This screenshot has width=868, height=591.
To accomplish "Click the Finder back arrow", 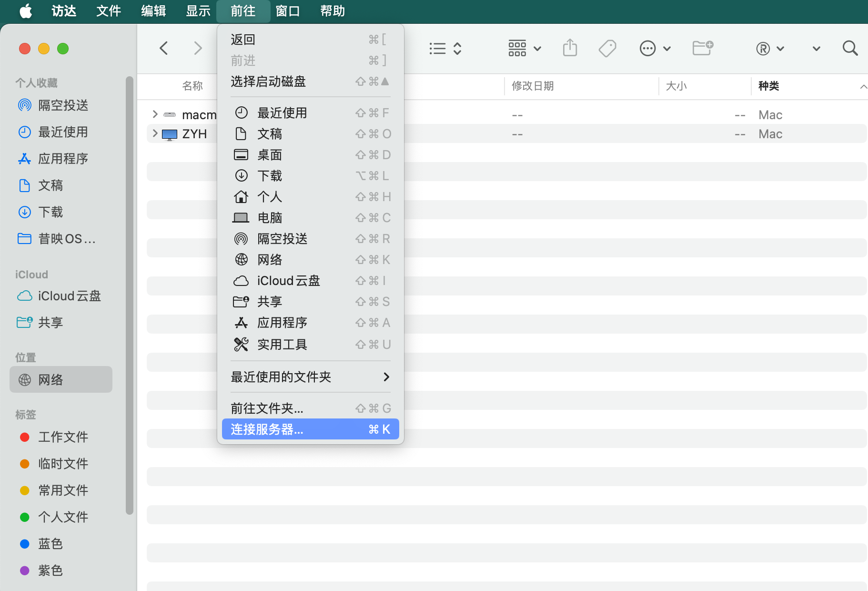I will (x=164, y=48).
